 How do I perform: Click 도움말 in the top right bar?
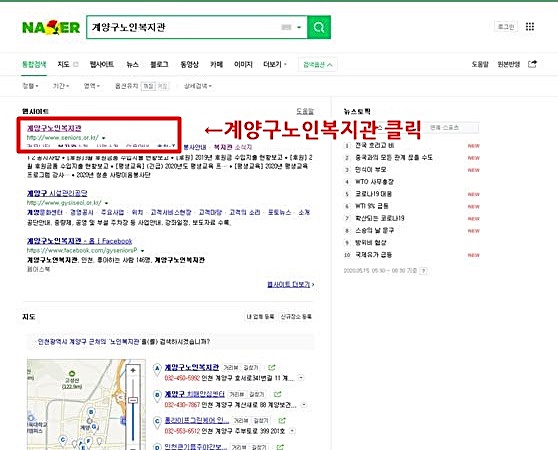point(480,64)
